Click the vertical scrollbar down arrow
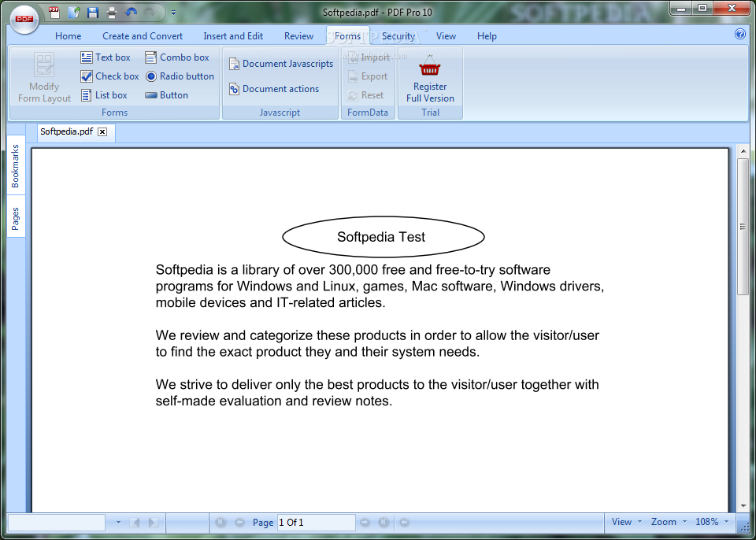This screenshot has width=756, height=540. click(x=743, y=506)
